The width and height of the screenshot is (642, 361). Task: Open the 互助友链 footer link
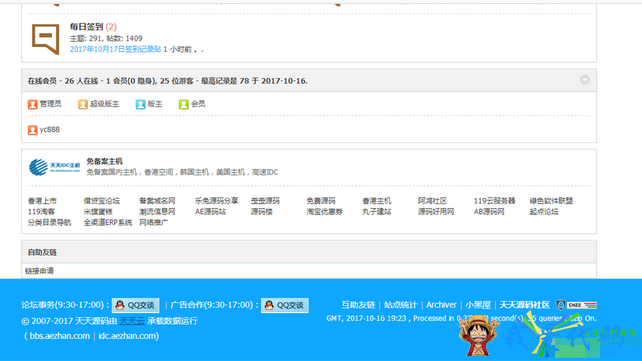point(358,305)
